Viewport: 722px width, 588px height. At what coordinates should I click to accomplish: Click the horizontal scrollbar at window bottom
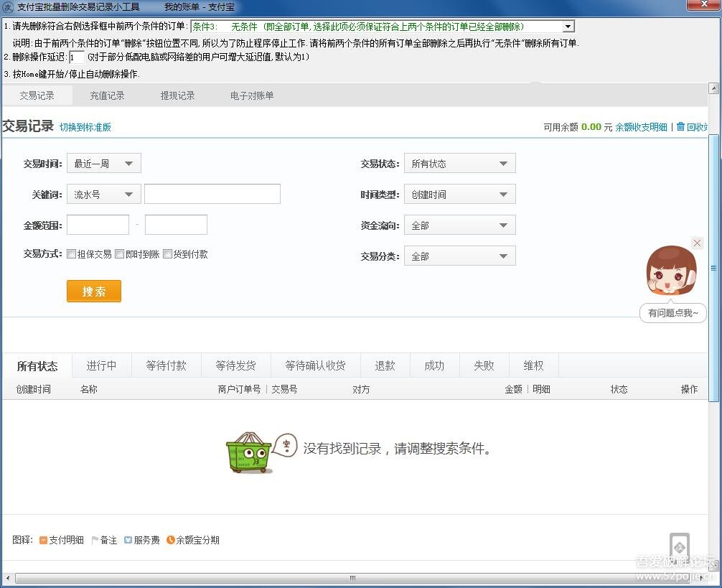tap(352, 578)
